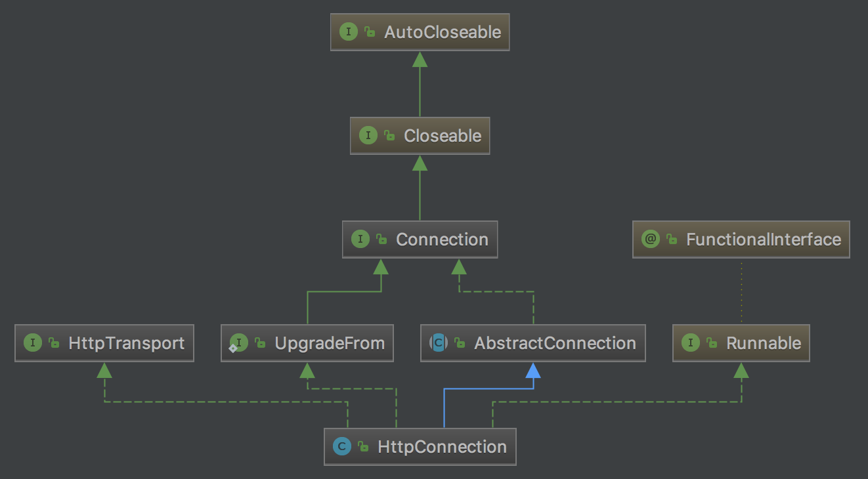Click the annotation icon on FunctionalInterface node

tap(651, 239)
